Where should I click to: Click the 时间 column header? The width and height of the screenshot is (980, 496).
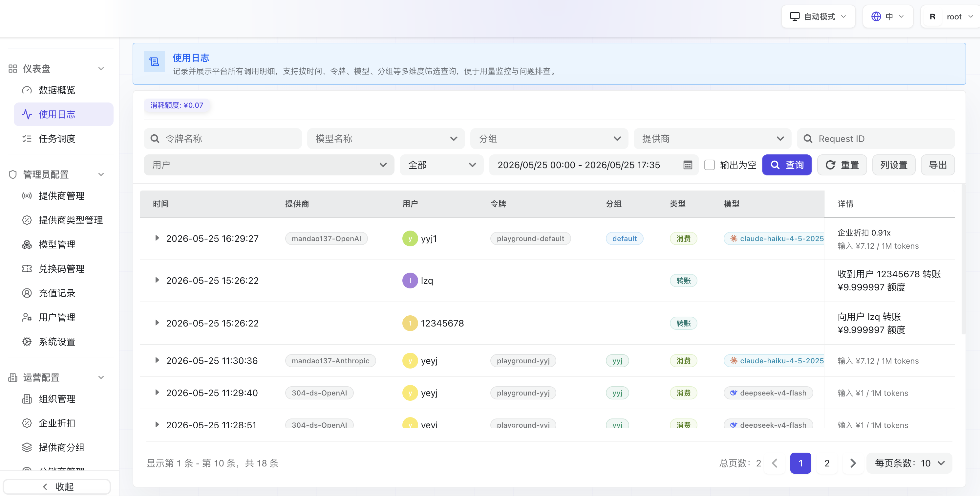(x=160, y=204)
